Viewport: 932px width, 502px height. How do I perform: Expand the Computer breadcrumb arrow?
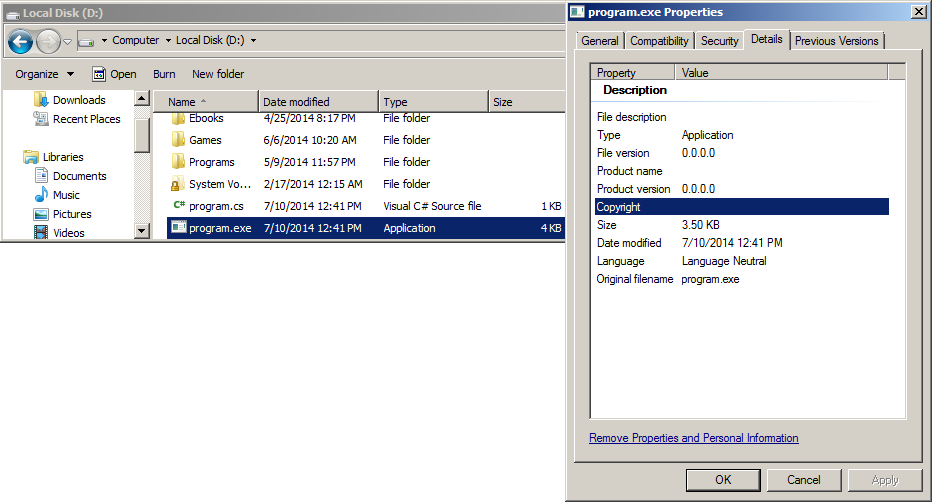(168, 41)
